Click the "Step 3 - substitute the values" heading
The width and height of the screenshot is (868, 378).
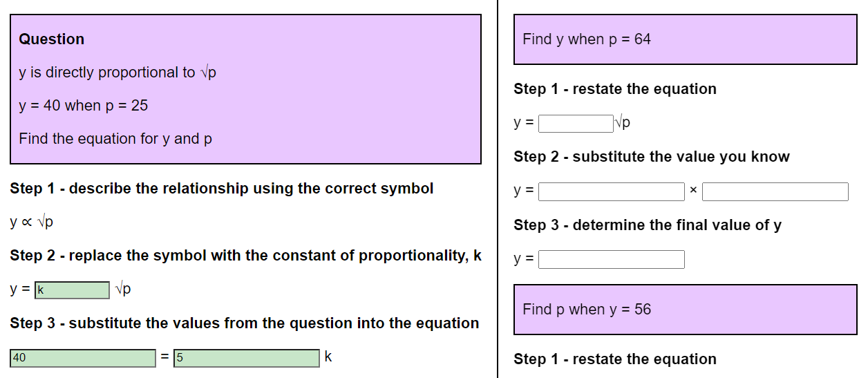point(244,323)
